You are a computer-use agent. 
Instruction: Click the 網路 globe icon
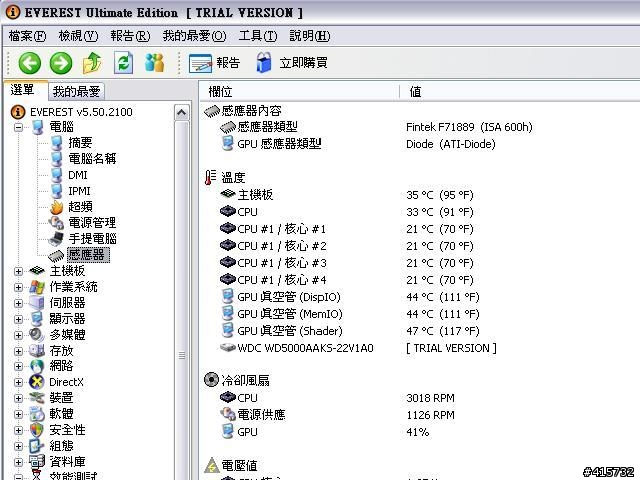tap(37, 366)
